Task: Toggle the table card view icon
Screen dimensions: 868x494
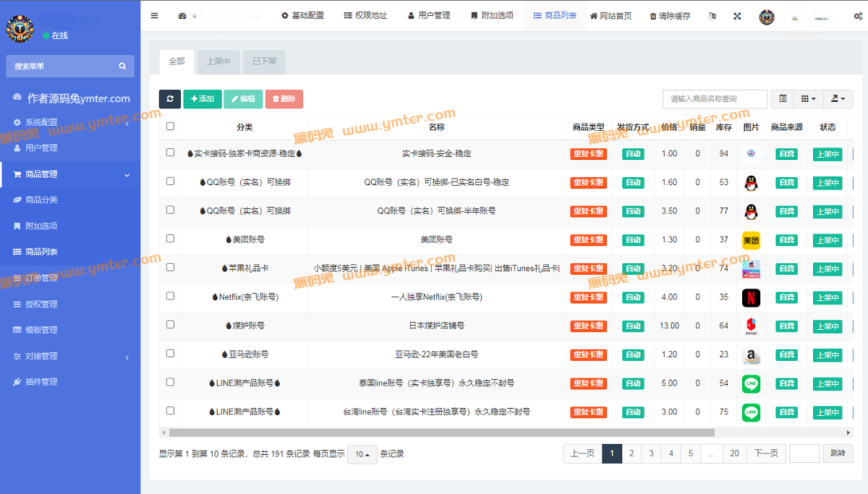Action: [x=783, y=99]
